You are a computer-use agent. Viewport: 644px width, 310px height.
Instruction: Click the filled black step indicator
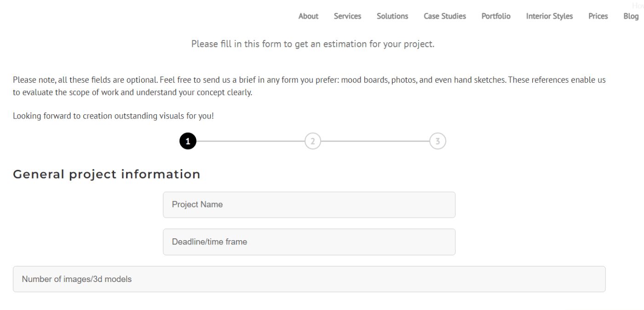coord(188,141)
